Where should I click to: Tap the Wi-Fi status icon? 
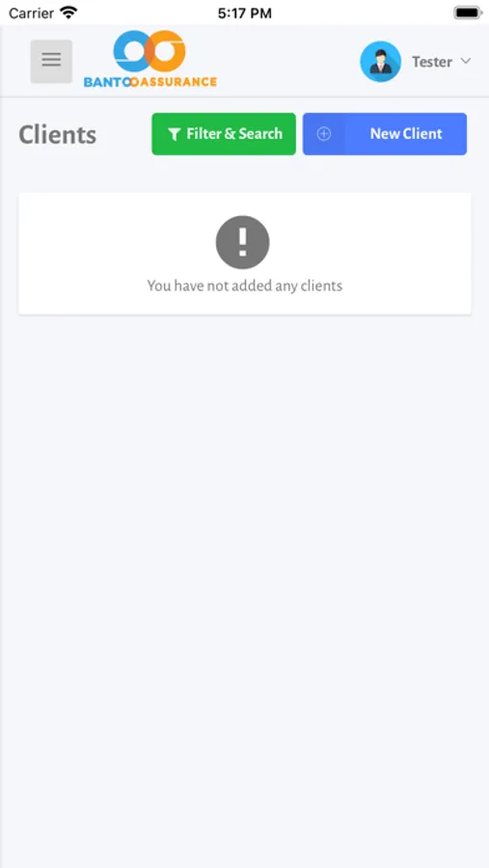coord(69,13)
